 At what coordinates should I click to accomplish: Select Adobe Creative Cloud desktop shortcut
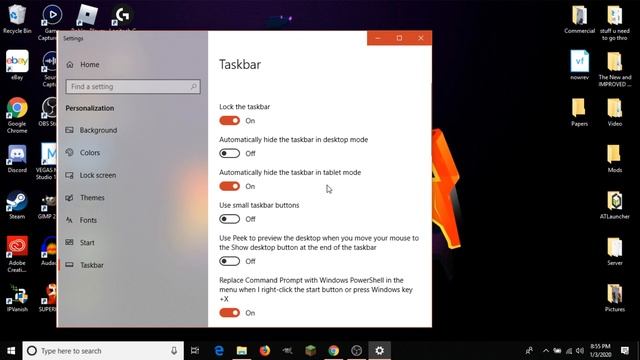click(x=17, y=254)
